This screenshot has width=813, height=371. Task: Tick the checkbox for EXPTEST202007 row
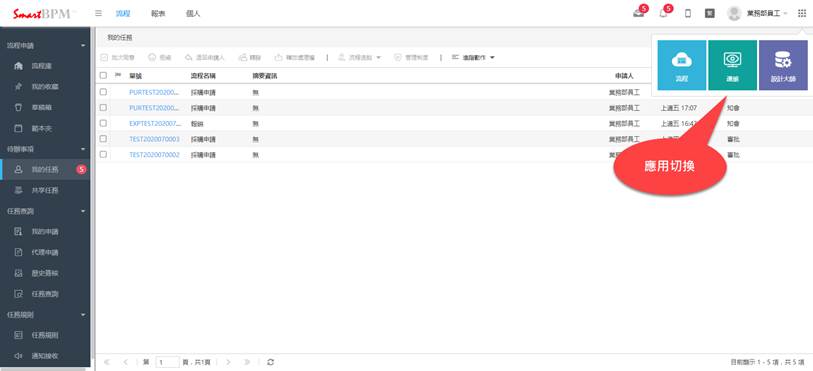103,123
